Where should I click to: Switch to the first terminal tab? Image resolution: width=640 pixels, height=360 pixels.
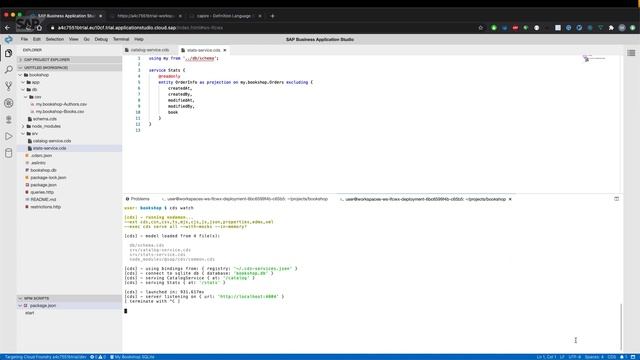245,199
